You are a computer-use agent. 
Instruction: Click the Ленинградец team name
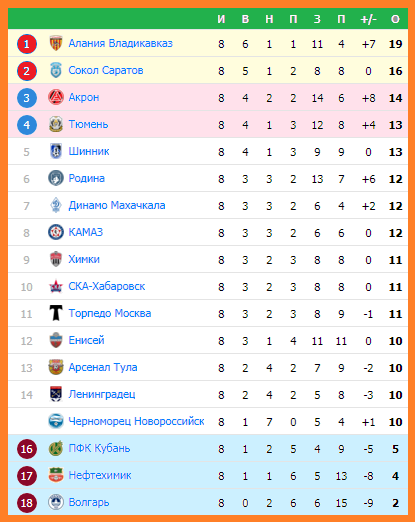[x=102, y=394]
